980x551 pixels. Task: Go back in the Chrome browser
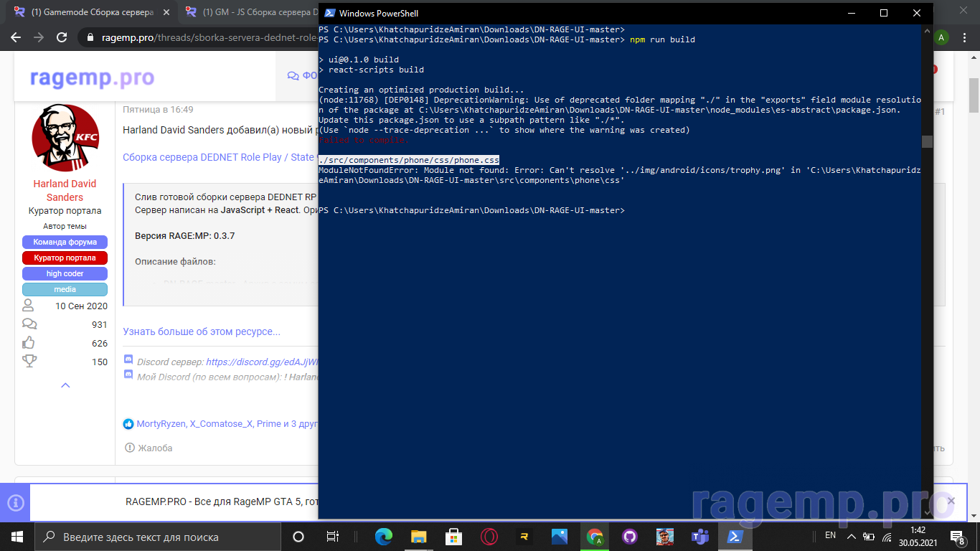coord(17,37)
